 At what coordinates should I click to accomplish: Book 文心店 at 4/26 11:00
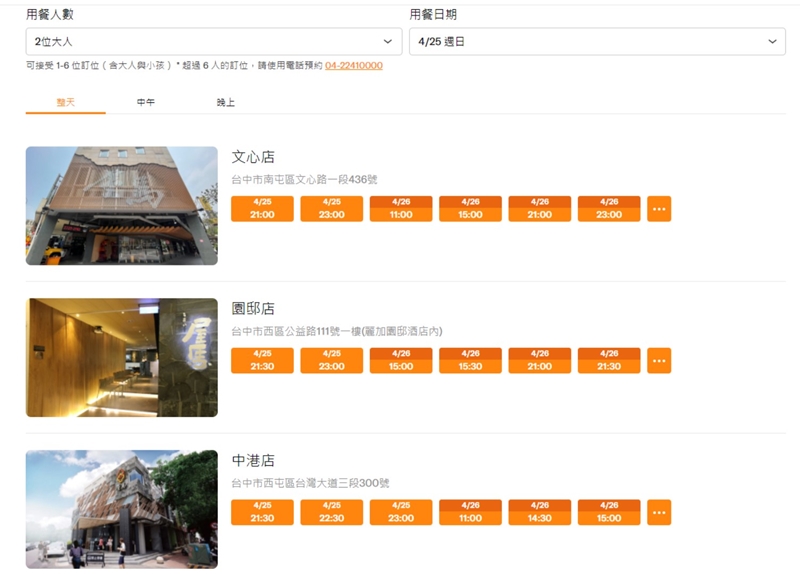point(401,209)
